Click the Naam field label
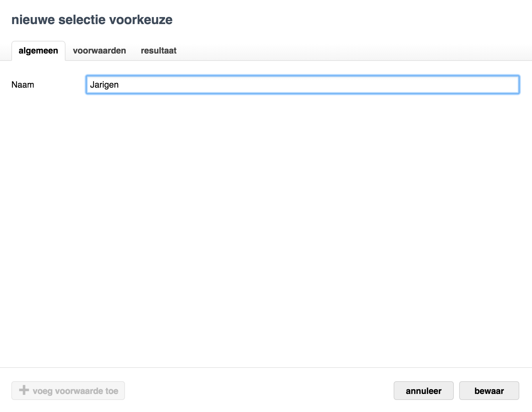Screen dimensions: 532x412 tap(23, 85)
